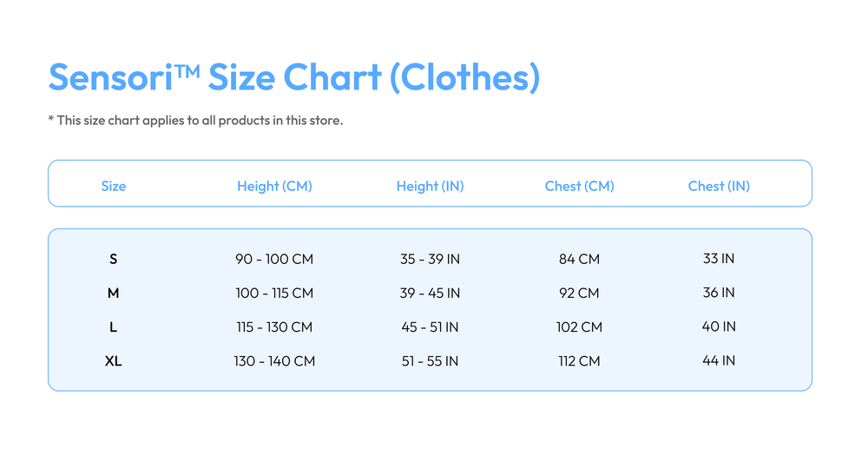The height and width of the screenshot is (475, 868).
Task: Click the M size row label
Action: (113, 293)
